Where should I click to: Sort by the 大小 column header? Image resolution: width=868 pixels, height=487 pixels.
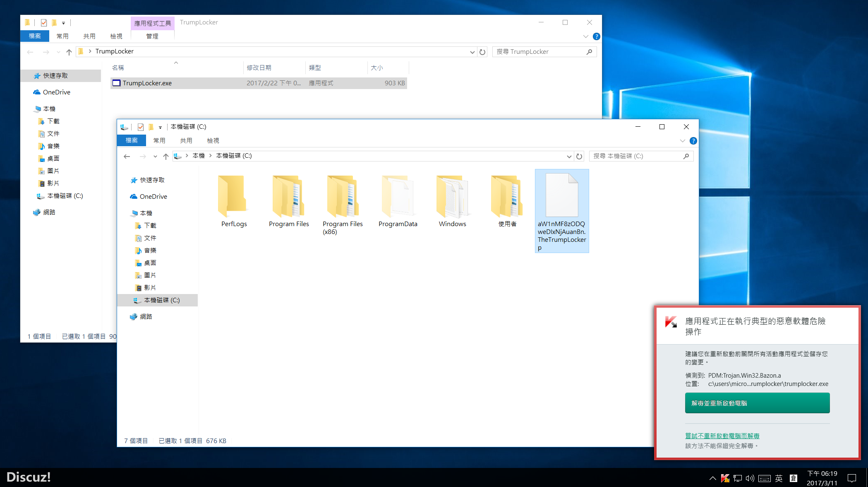(388, 68)
